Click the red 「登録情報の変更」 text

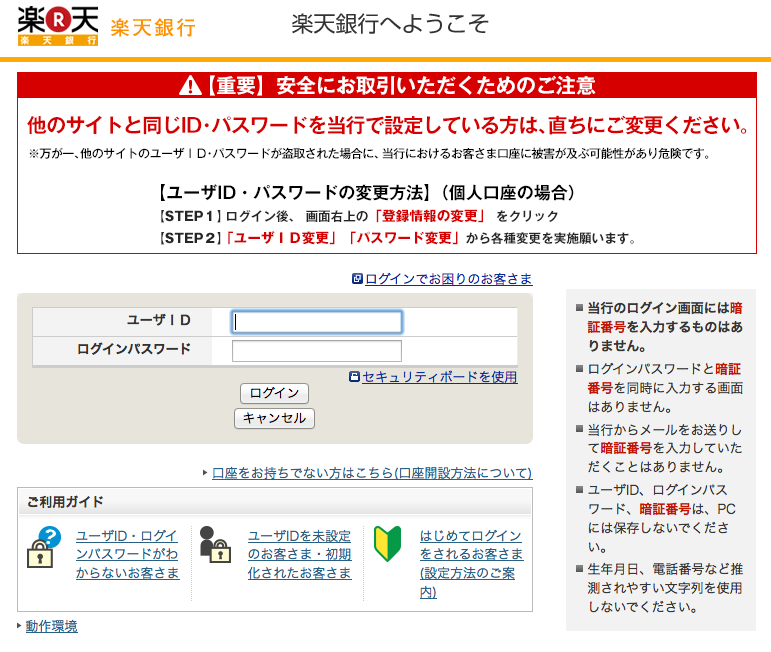coord(430,216)
